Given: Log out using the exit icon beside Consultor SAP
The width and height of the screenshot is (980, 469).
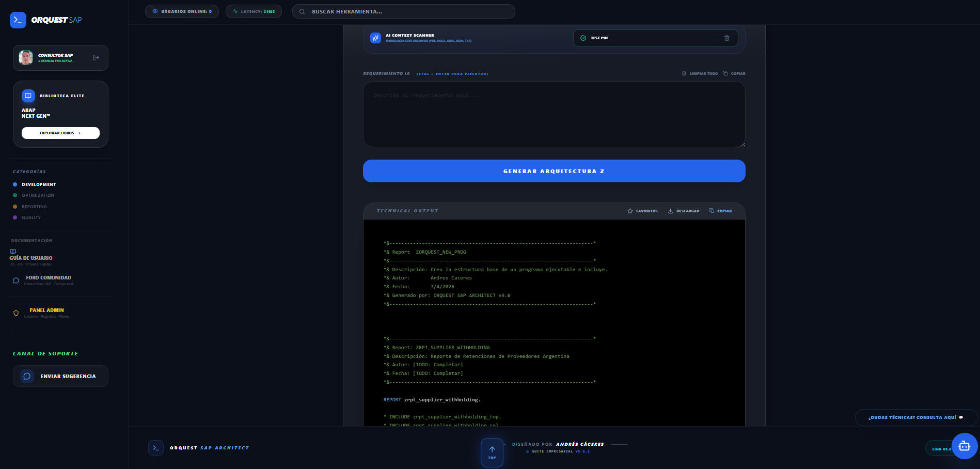Looking at the screenshot, I should pos(96,57).
